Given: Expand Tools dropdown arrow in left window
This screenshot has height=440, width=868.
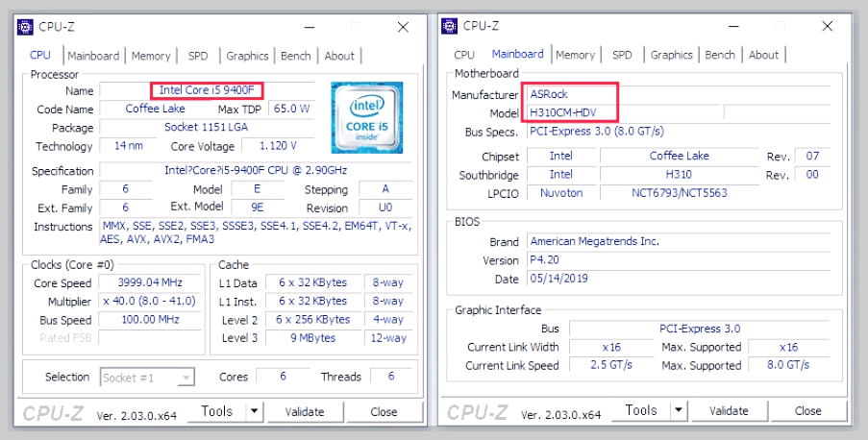Looking at the screenshot, I should (x=254, y=411).
